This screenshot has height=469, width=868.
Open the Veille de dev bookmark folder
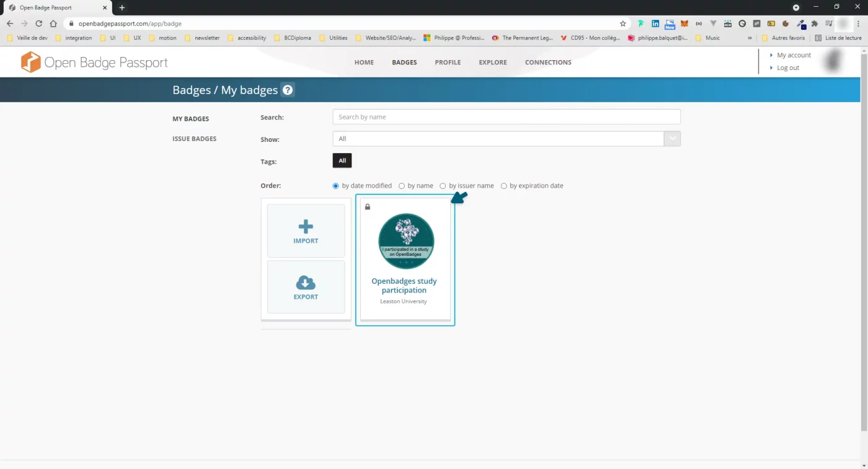(x=27, y=38)
